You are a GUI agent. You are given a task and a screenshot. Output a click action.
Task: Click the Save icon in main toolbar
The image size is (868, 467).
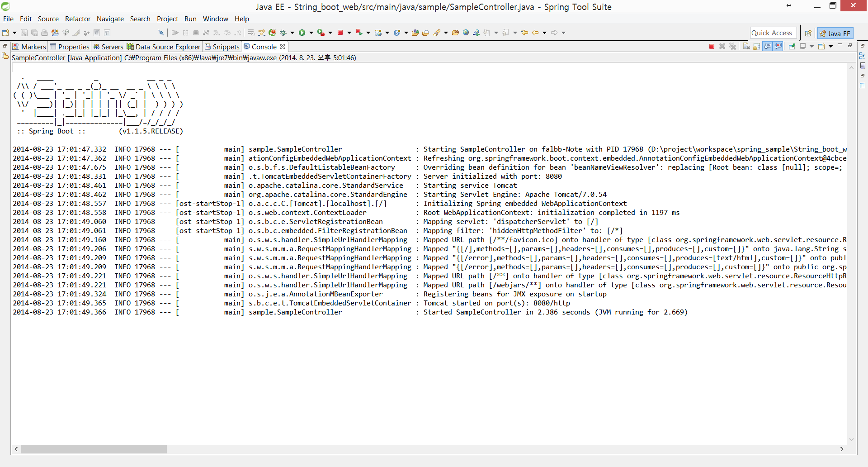point(24,33)
